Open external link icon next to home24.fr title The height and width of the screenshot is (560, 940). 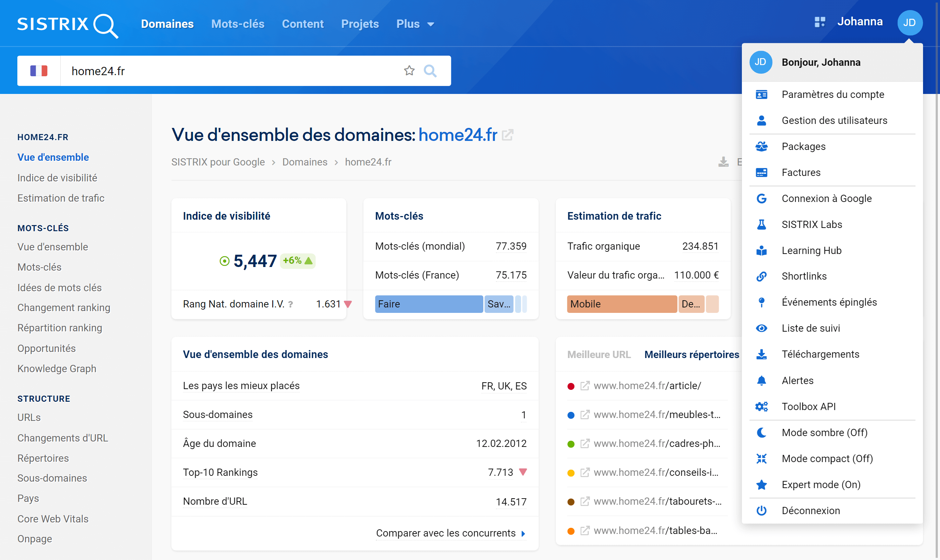pos(508,135)
